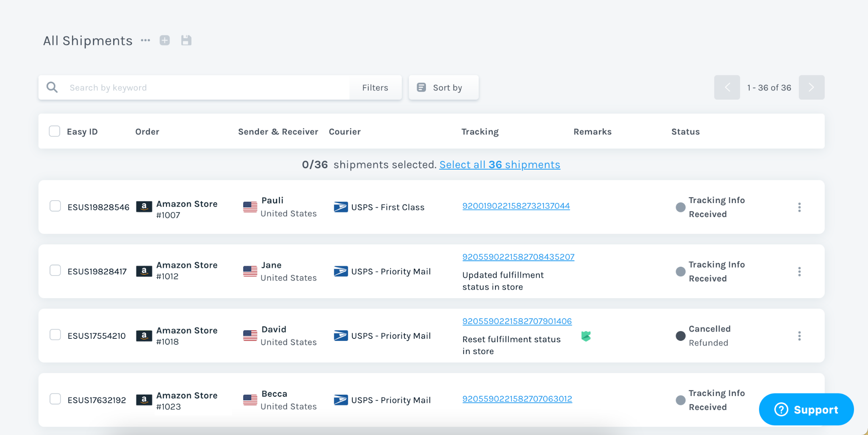Click the green insurance shield icon in David's row
Viewport: 868px width, 435px height.
coord(586,336)
